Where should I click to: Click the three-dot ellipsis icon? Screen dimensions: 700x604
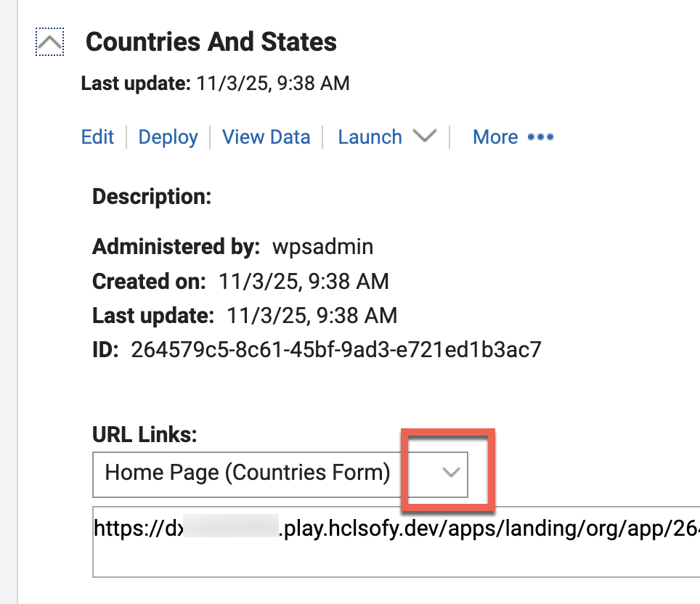pyautogui.click(x=540, y=137)
